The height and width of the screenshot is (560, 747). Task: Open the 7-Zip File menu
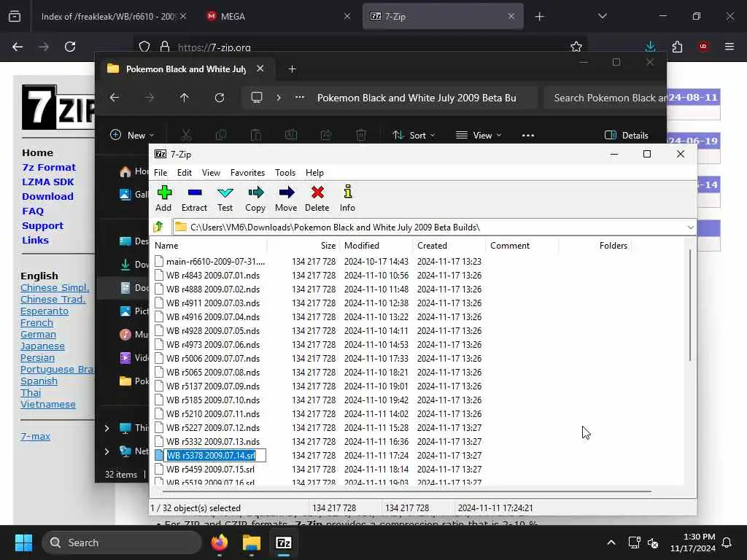[x=160, y=173]
